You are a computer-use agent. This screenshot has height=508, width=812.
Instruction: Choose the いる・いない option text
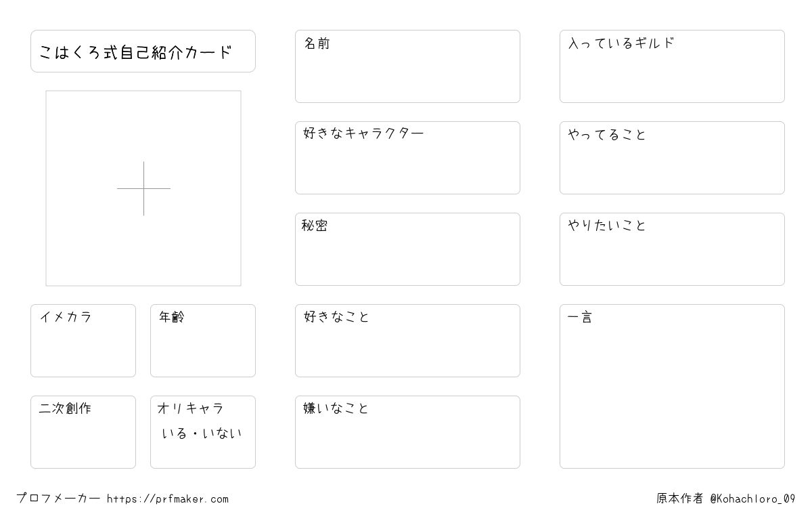(x=202, y=433)
